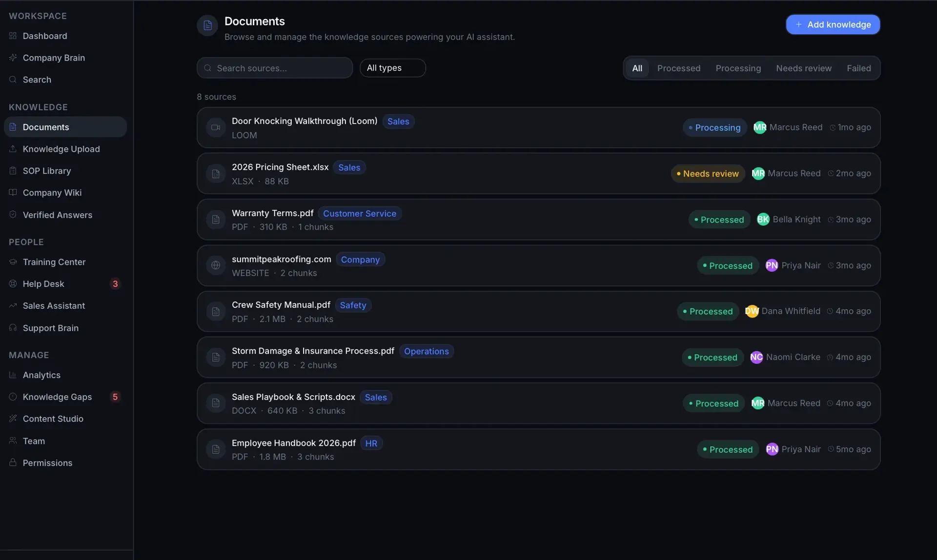
Task: Click the Sales tag on Door Knocking Walkthrough
Action: pyautogui.click(x=398, y=121)
